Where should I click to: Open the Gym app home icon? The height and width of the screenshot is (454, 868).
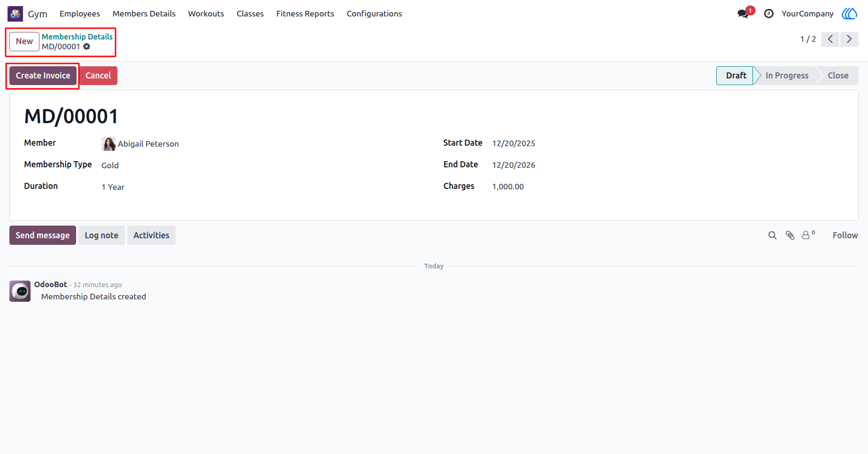click(15, 14)
